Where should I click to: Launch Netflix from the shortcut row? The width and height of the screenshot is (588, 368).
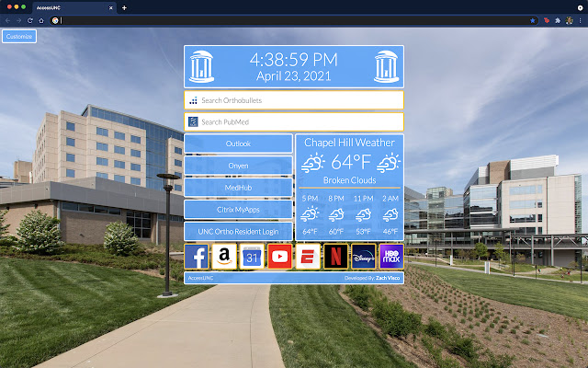pos(336,258)
